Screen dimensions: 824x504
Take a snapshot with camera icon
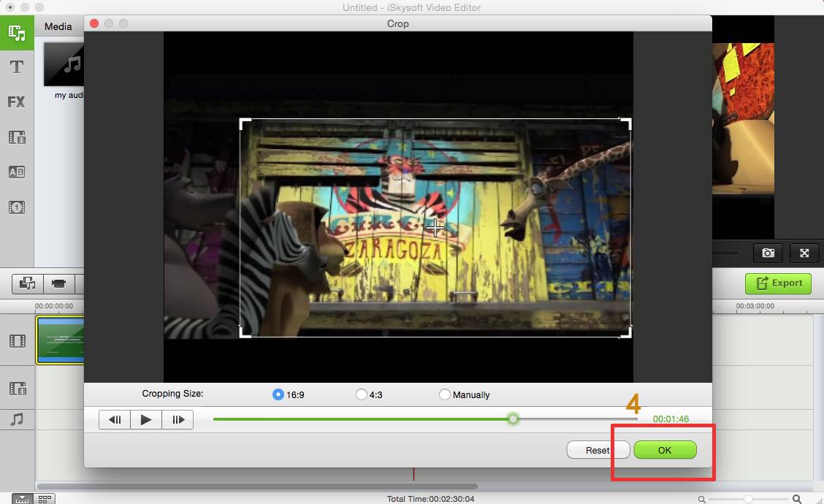tap(768, 253)
